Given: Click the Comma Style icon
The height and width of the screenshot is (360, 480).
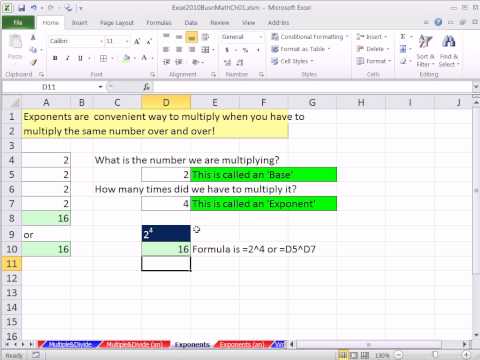Looking at the screenshot, I should (x=258, y=50).
